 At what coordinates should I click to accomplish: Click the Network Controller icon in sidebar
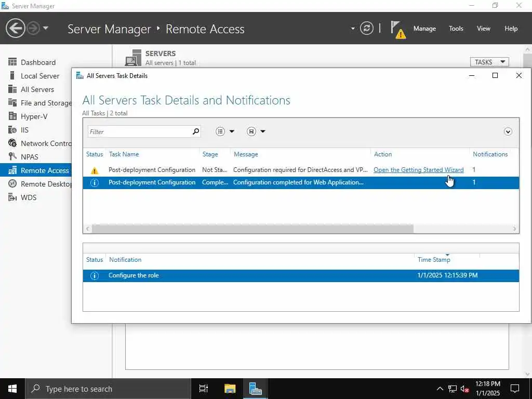point(12,143)
